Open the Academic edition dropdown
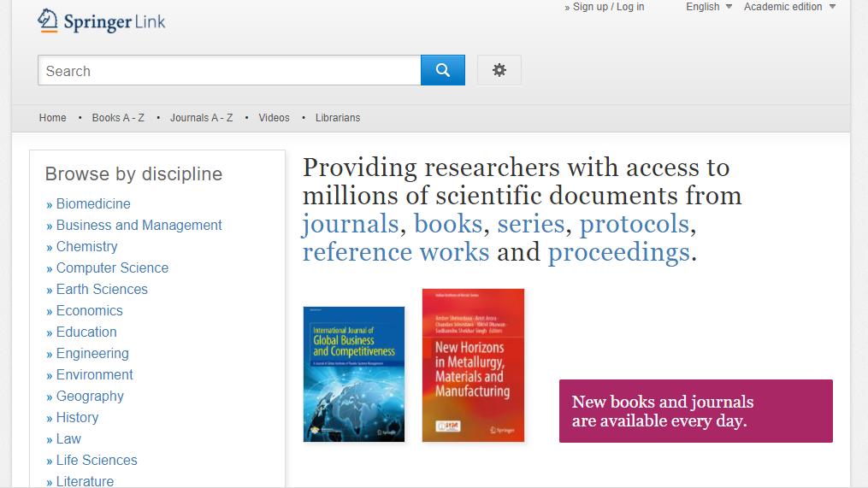The image size is (868, 488). tap(789, 7)
